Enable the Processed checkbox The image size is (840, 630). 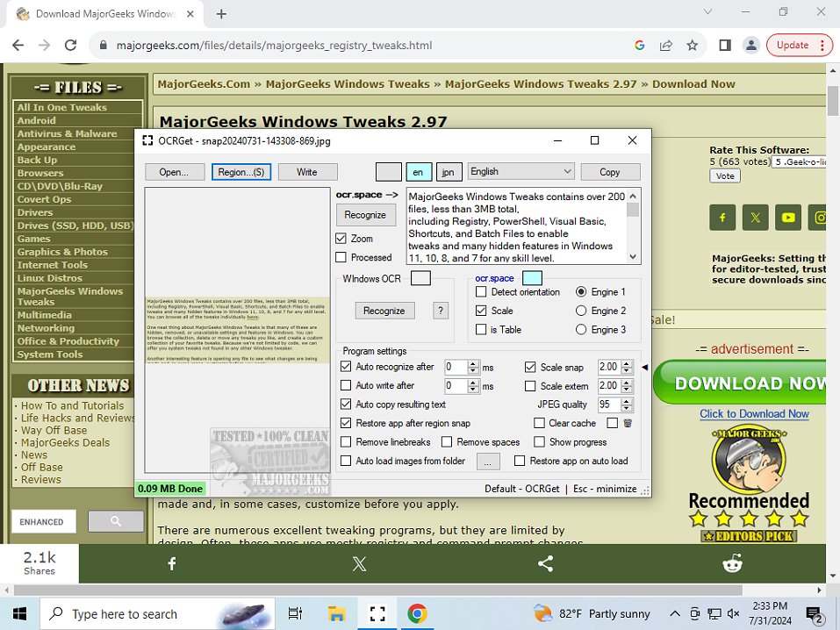[x=341, y=258]
